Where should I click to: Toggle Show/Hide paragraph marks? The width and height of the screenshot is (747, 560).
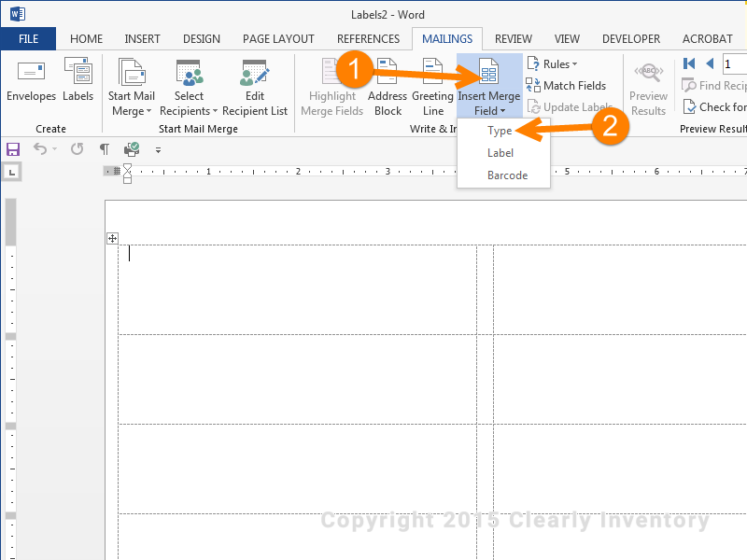point(105,149)
